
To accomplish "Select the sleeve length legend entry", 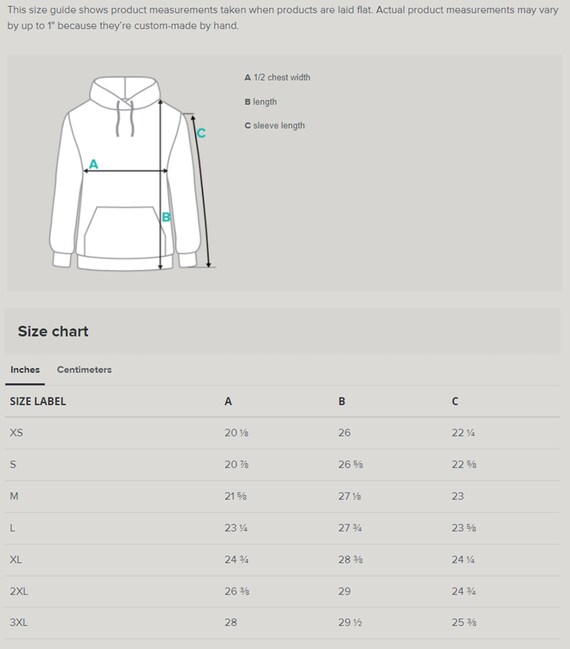I will pos(275,125).
